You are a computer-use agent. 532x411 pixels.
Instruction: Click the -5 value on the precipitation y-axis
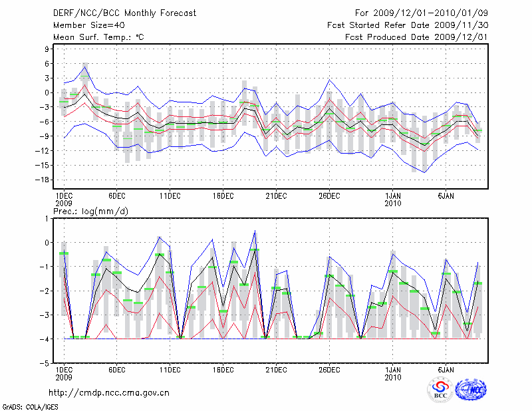pos(45,364)
